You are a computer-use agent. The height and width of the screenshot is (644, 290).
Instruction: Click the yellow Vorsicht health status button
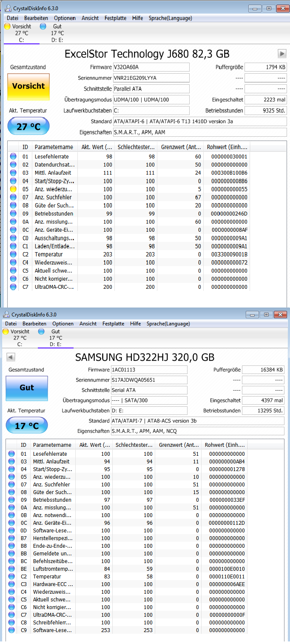pyautogui.click(x=28, y=86)
